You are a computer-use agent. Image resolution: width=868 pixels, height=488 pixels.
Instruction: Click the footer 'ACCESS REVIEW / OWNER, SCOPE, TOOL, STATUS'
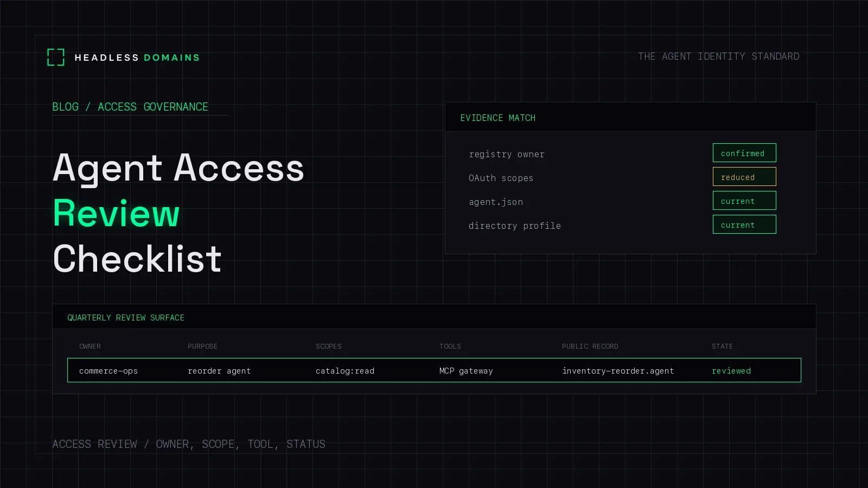pyautogui.click(x=189, y=444)
